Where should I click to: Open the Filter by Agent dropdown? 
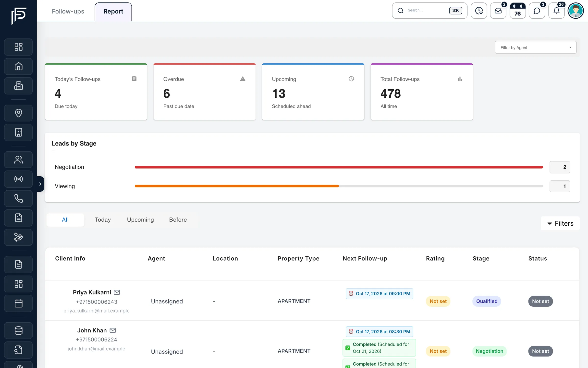(536, 47)
